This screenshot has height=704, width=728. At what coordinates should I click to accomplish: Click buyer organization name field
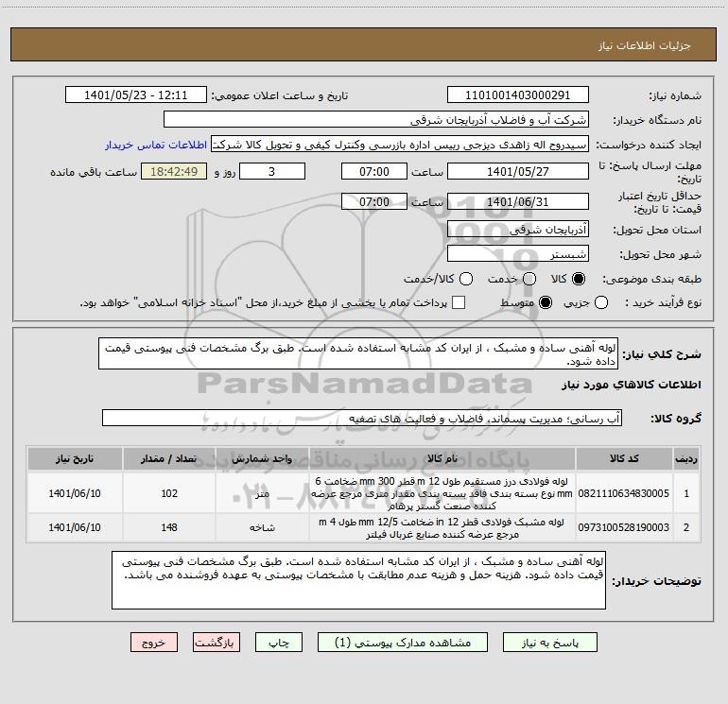tap(376, 120)
